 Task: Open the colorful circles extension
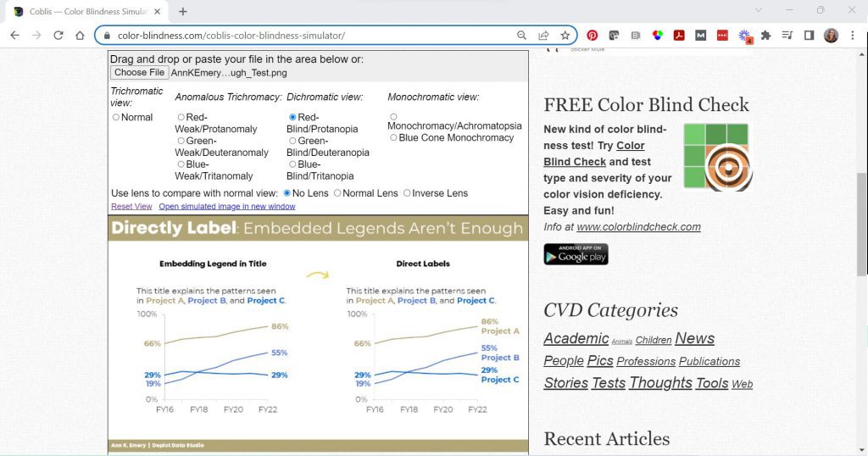[657, 36]
